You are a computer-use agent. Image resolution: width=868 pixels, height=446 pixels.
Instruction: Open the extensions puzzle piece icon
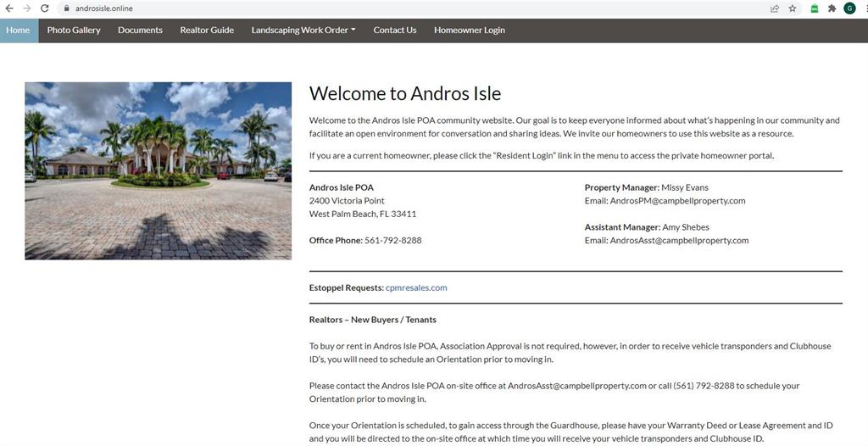click(832, 8)
